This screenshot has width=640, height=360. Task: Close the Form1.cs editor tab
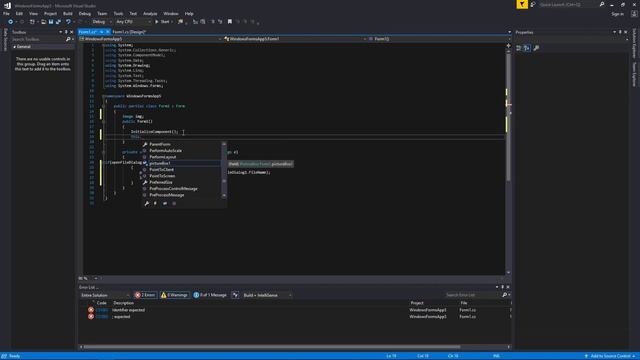click(x=108, y=32)
